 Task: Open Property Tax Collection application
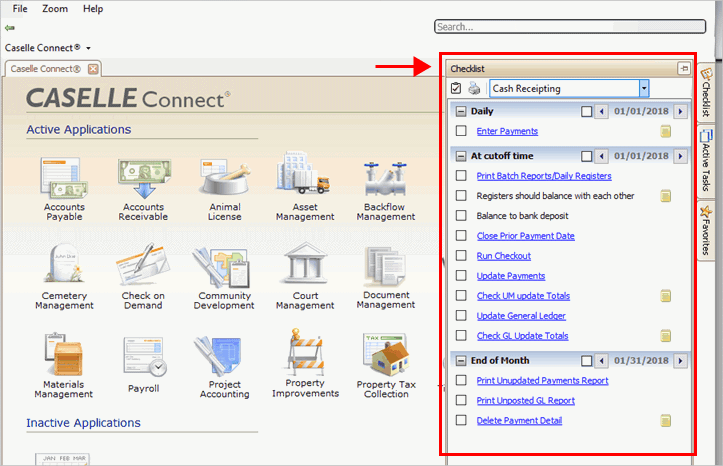(386, 366)
